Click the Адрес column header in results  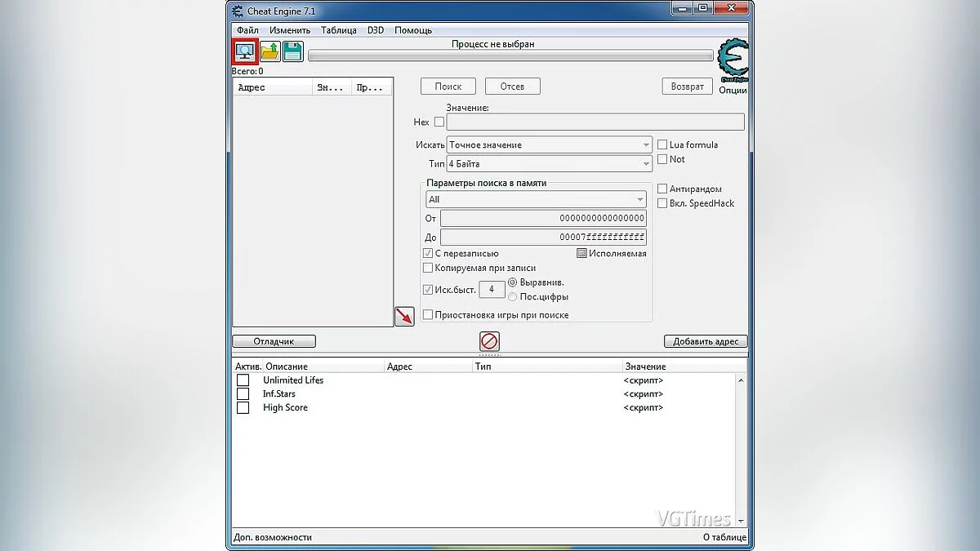pos(273,87)
